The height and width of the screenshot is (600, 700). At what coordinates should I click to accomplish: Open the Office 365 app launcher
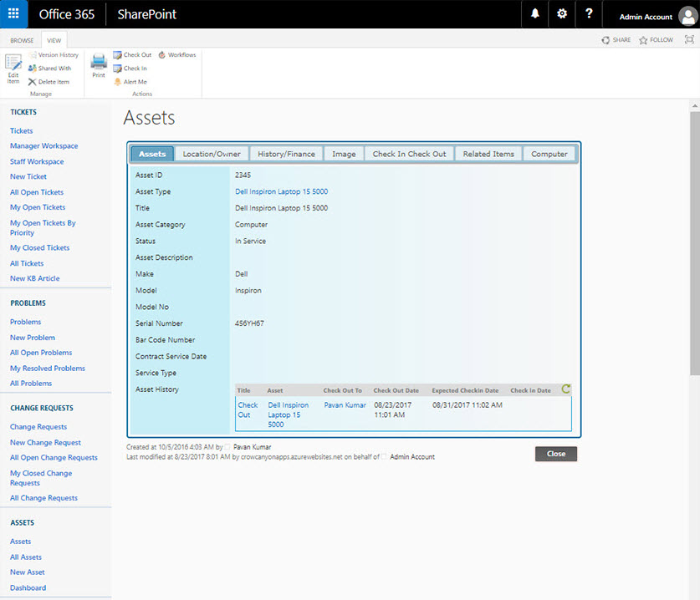tap(13, 13)
